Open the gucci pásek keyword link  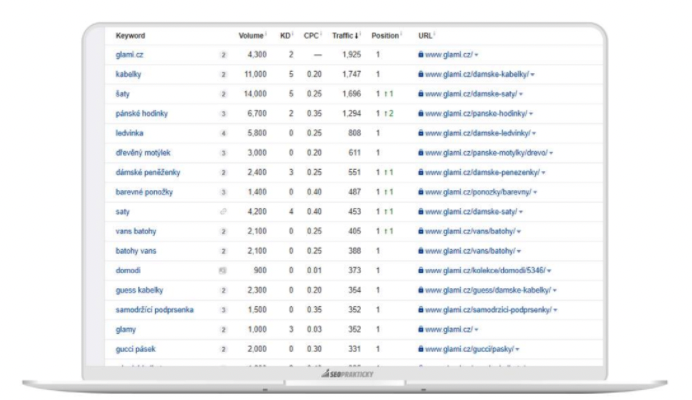pyautogui.click(x=135, y=349)
